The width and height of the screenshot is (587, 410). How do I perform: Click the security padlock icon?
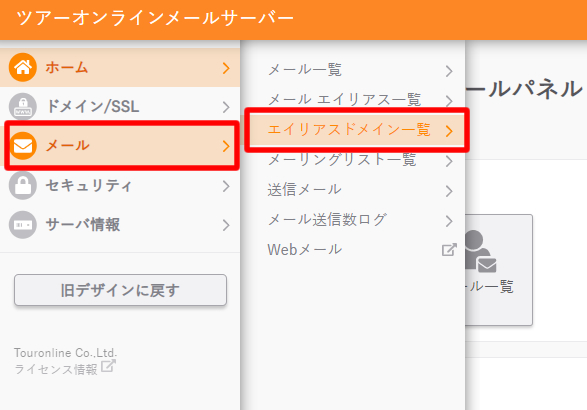point(23,186)
